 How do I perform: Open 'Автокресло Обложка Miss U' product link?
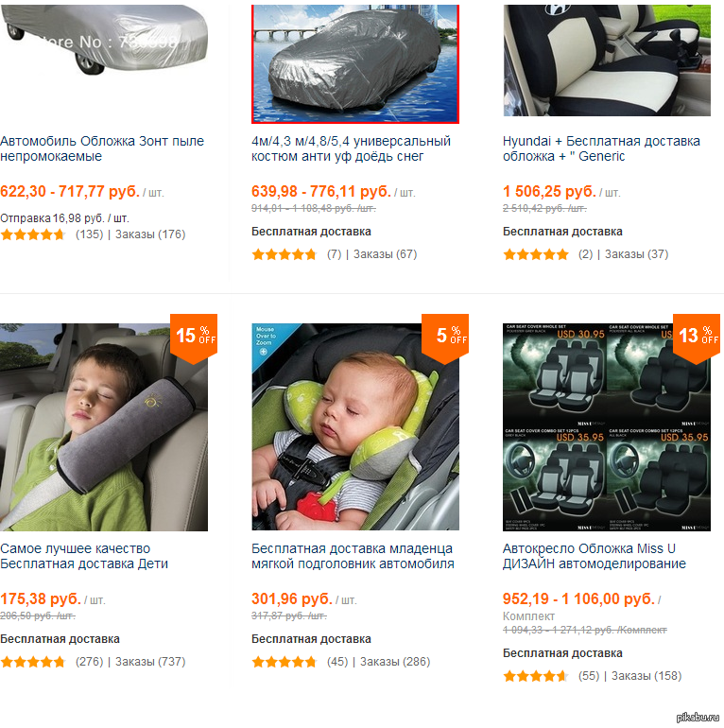(594, 556)
